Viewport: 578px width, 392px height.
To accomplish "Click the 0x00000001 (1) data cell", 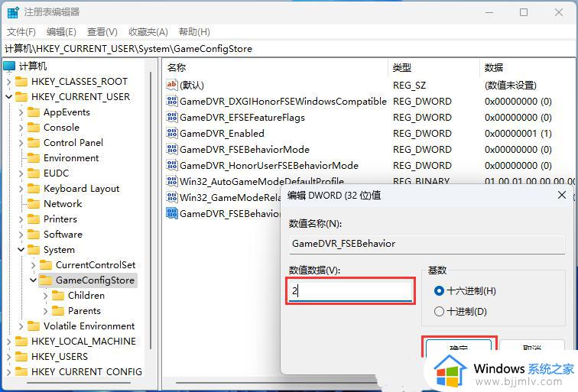I will pos(518,134).
